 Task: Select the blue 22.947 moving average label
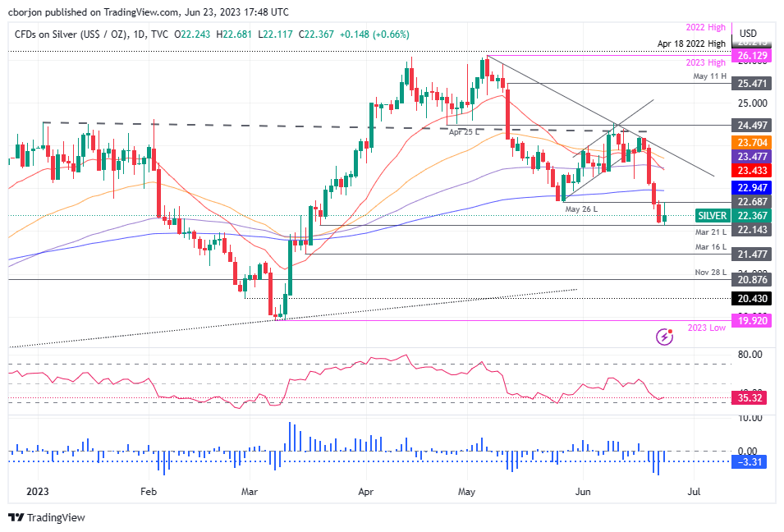point(751,187)
